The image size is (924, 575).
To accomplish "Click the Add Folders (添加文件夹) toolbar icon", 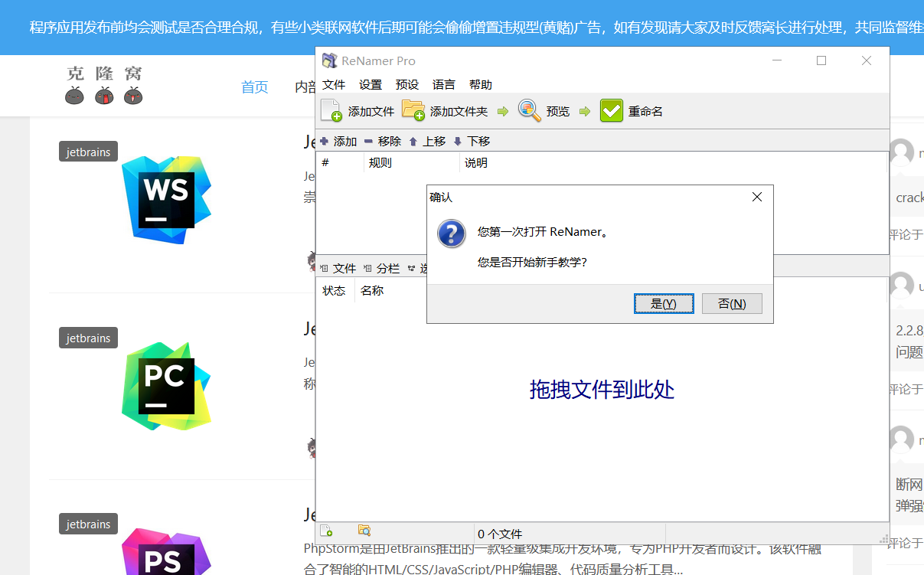I will pos(413,111).
